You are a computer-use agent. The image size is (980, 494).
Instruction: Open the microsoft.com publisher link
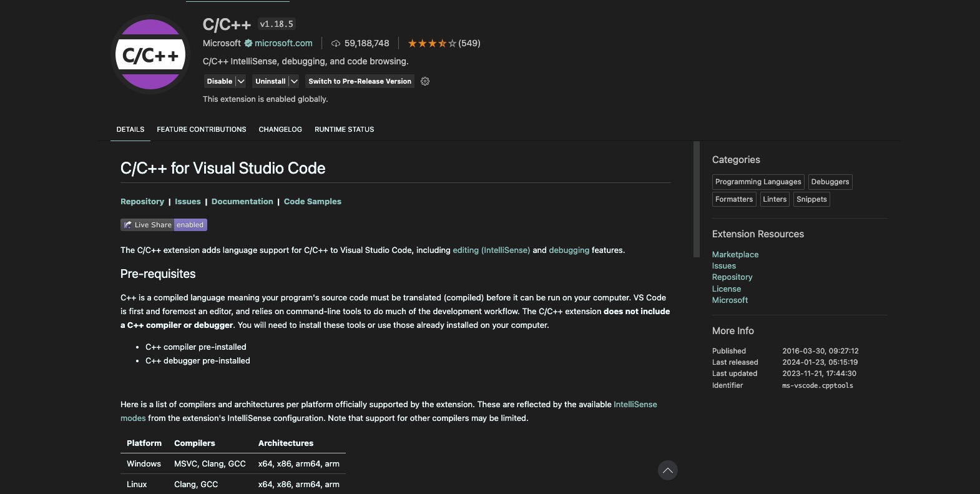click(283, 43)
